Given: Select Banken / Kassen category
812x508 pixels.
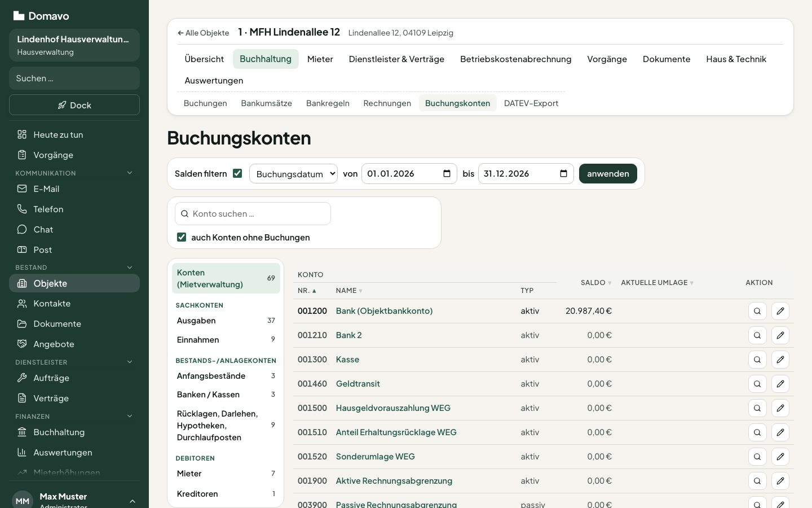Looking at the screenshot, I should point(226,395).
